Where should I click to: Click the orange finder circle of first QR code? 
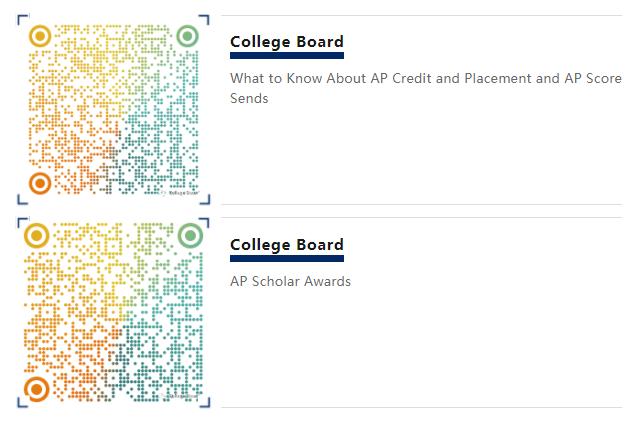click(x=39, y=184)
